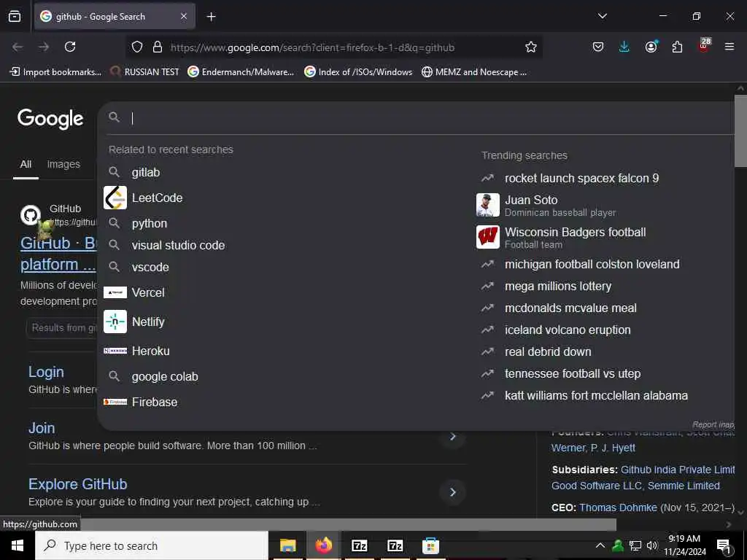Viewport: 747px width, 560px height.
Task: Open the Endermanch/Malware bookmark
Action: (241, 72)
